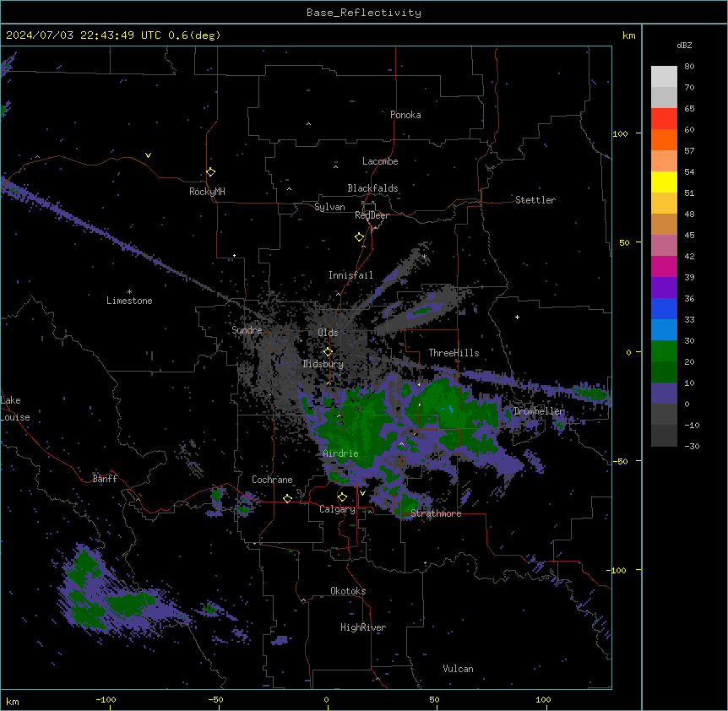The width and height of the screenshot is (728, 711).
Task: Click the RockyMH label
Action: pos(207,192)
